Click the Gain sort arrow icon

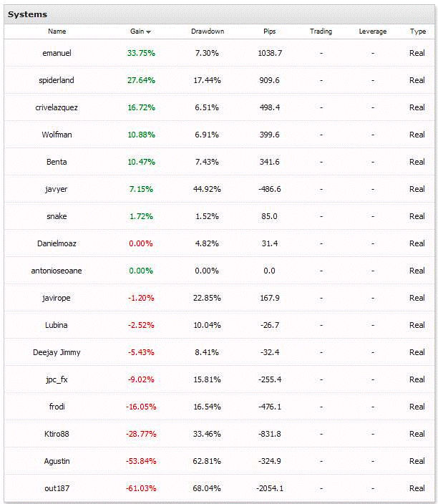[148, 31]
